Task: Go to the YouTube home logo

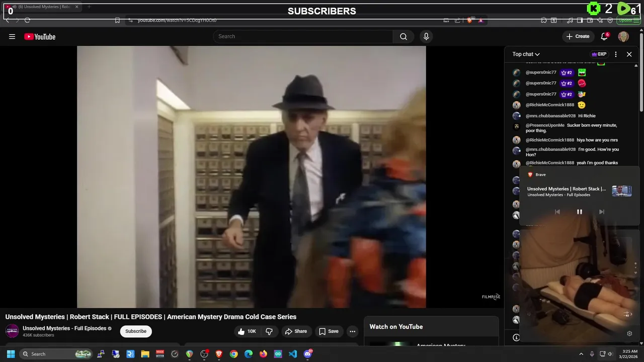Action: [x=40, y=36]
